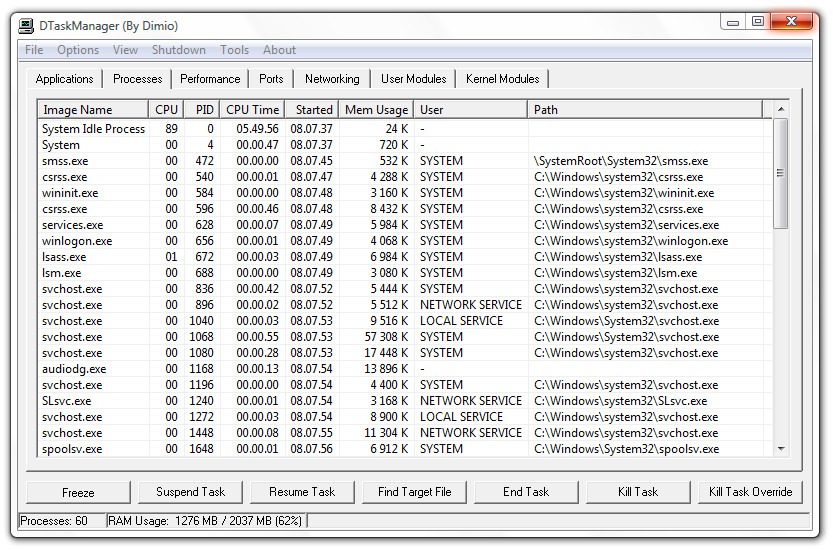Click the Suspend Task button
The width and height of the screenshot is (833, 551).
(x=191, y=492)
